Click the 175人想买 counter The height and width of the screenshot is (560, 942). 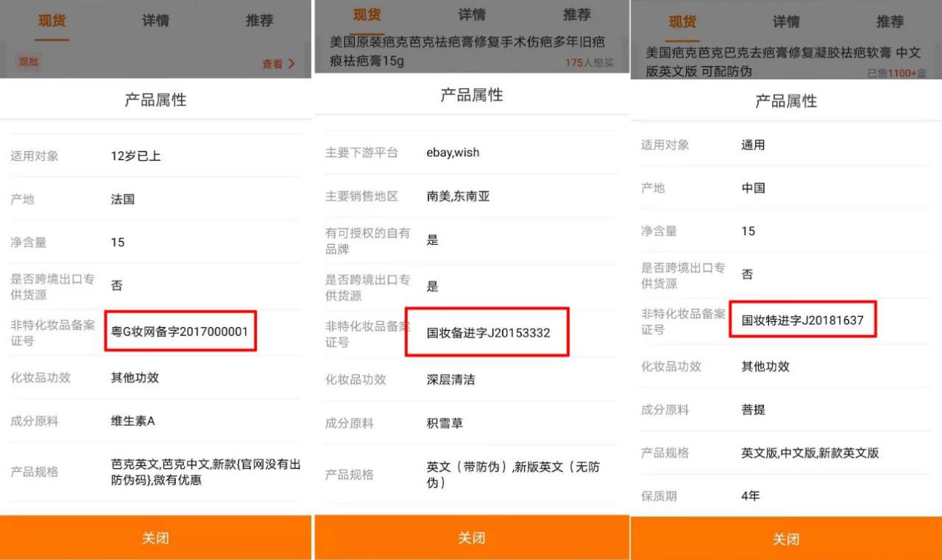click(589, 63)
